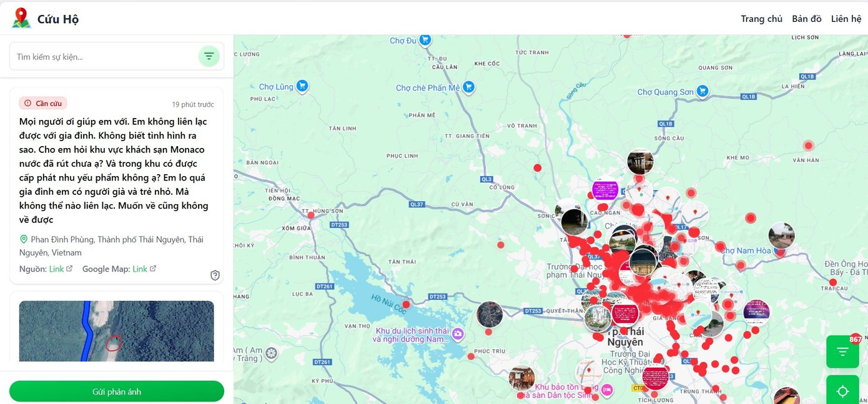Click the shield icon on the report card
The width and height of the screenshot is (868, 404).
215,275
